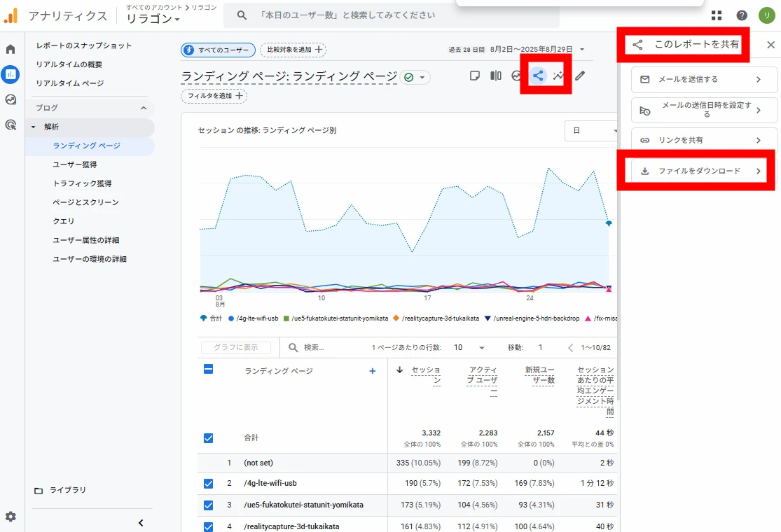781x532 pixels.
Task: Open the Advertising icon in left rail
Action: [x=11, y=125]
